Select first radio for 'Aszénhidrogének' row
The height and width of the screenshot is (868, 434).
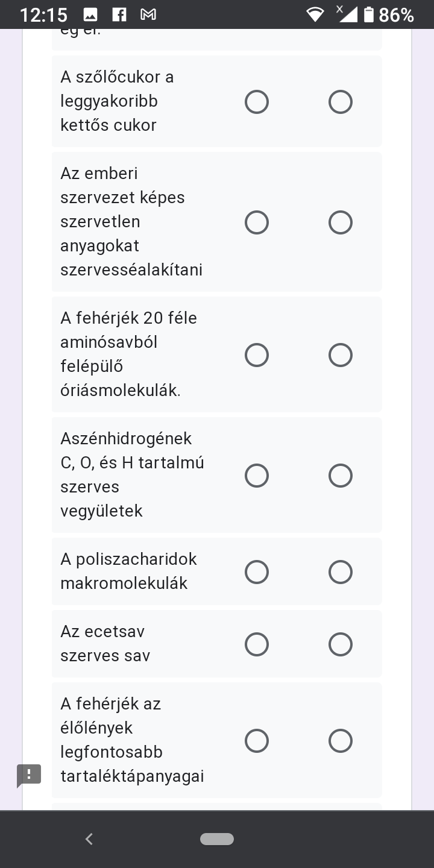coord(257,476)
